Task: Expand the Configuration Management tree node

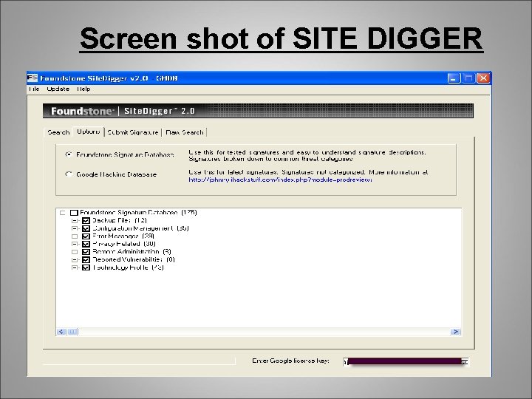Action: coord(75,228)
